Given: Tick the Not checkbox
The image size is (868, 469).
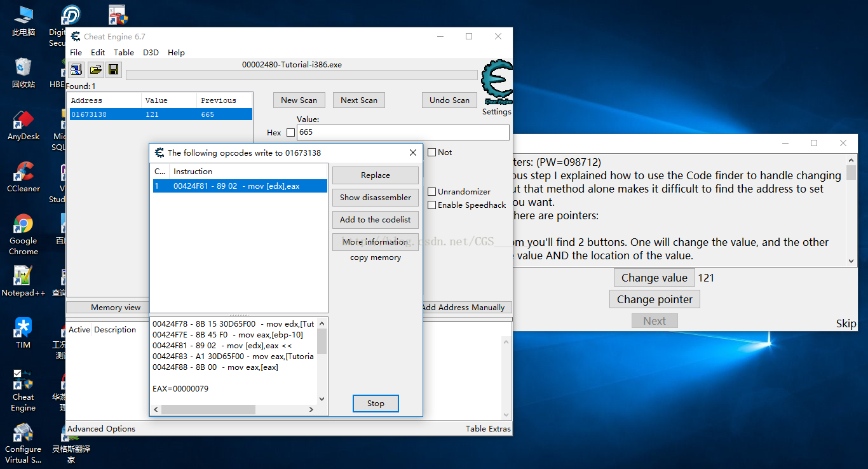Looking at the screenshot, I should tap(432, 153).
